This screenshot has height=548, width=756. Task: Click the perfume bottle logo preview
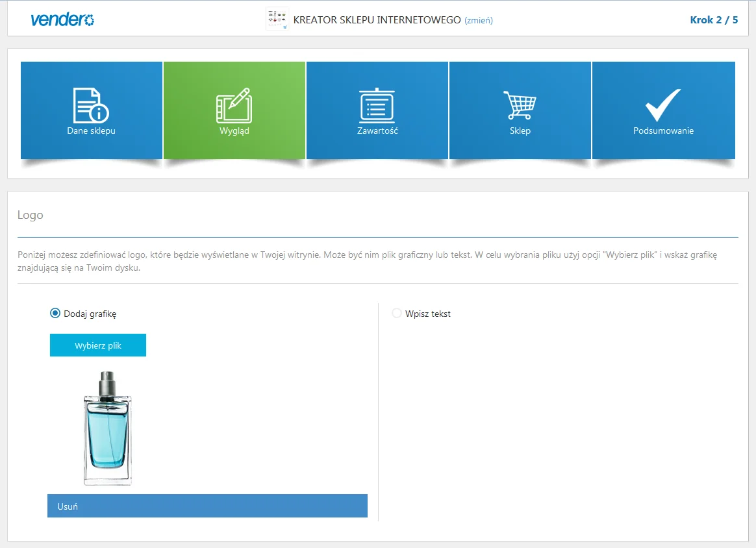tap(108, 428)
